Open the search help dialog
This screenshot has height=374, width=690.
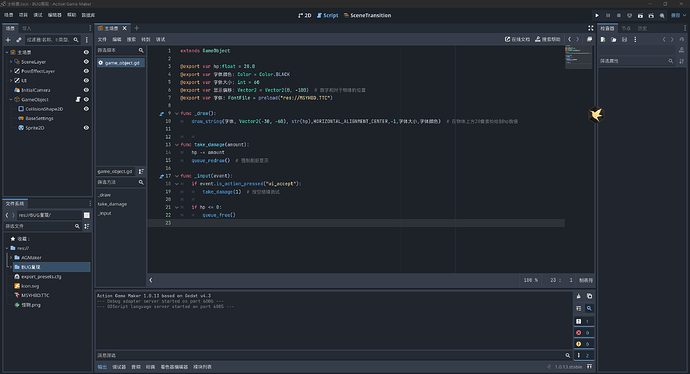(x=548, y=39)
